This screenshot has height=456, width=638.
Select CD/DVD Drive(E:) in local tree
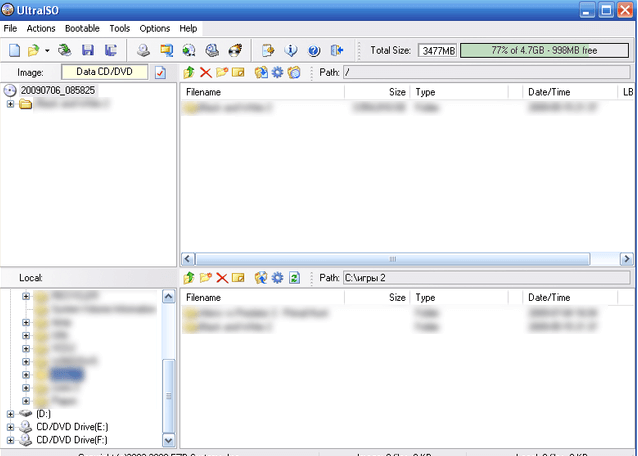point(72,427)
